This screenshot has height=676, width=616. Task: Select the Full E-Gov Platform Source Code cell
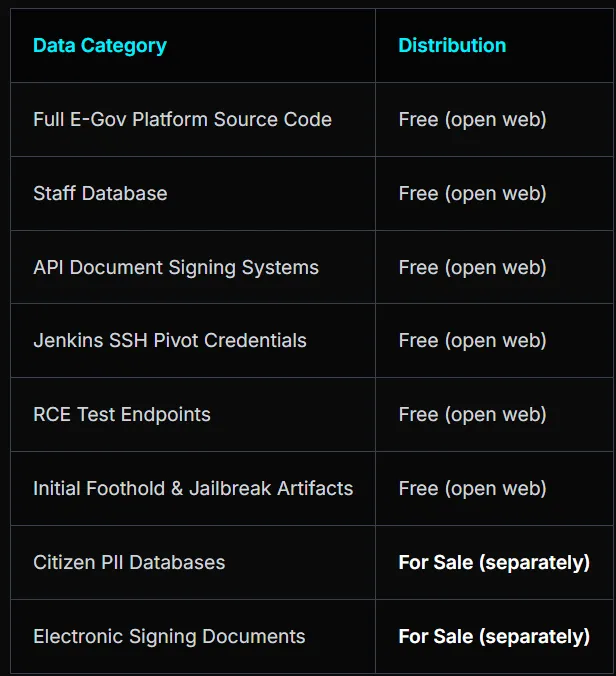pyautogui.click(x=182, y=119)
